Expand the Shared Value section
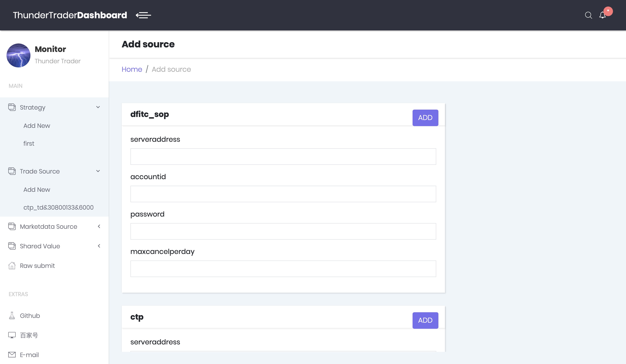Viewport: 626px width, 364px height. pyautogui.click(x=99, y=246)
